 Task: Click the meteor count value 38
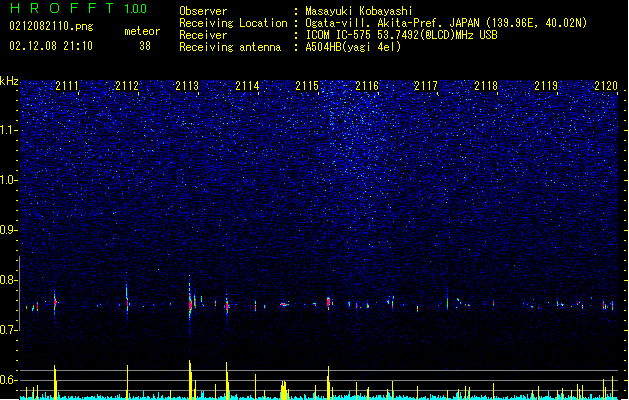(145, 46)
